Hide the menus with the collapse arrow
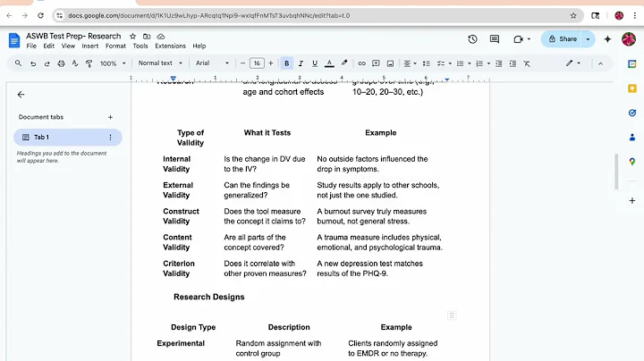The image size is (644, 361). click(x=600, y=63)
